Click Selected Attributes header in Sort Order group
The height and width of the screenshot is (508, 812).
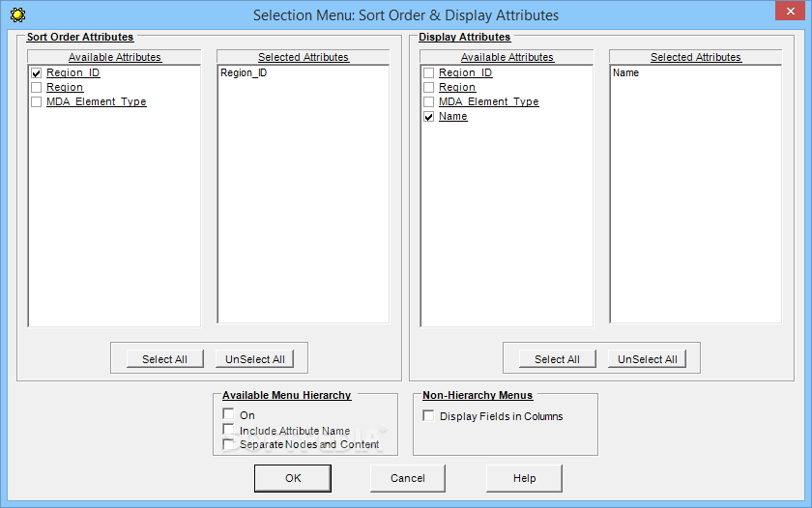(304, 57)
